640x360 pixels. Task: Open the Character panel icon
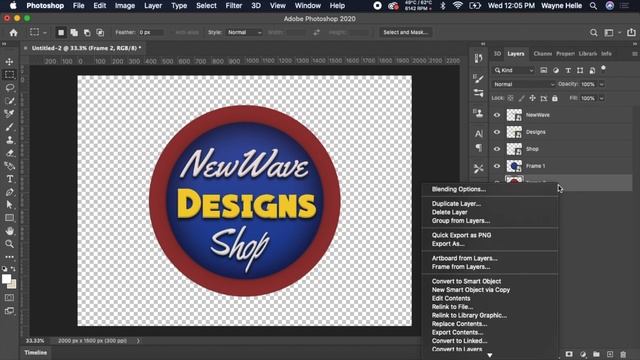coord(479,133)
